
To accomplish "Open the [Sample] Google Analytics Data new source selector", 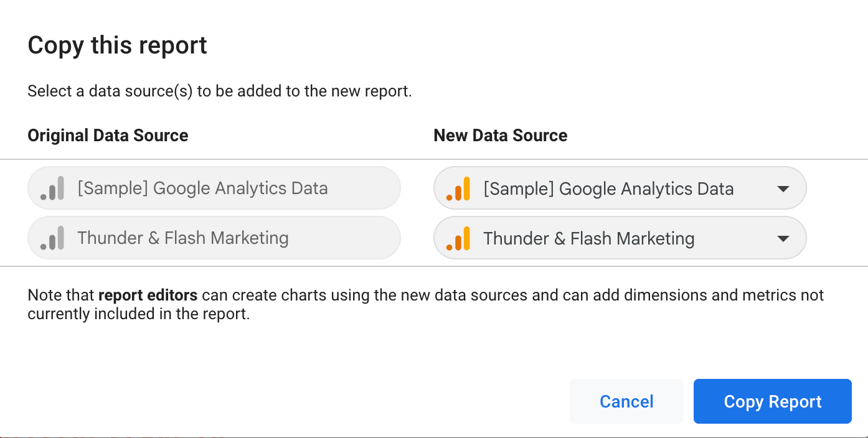I will click(620, 188).
